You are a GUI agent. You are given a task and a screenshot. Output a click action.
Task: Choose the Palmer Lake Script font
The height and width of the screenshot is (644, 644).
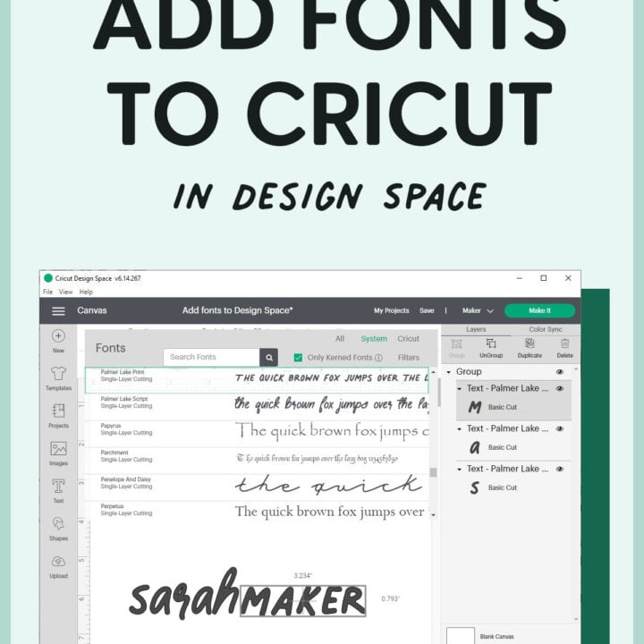click(257, 407)
